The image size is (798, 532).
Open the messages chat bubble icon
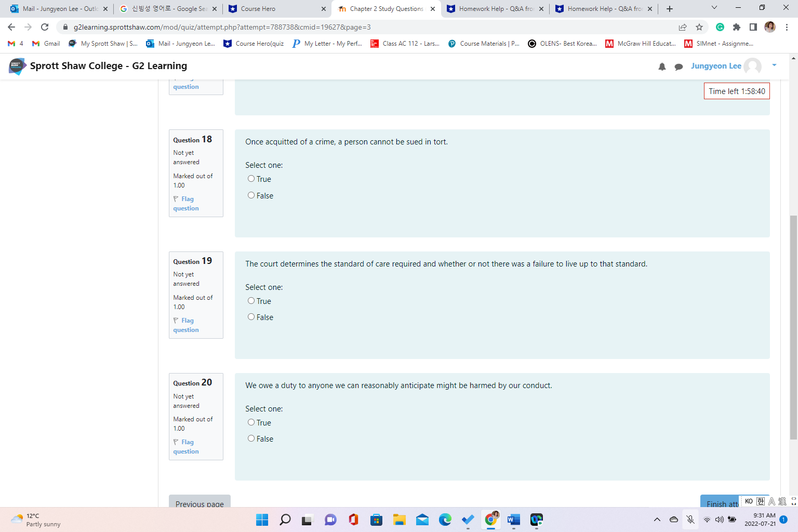[x=679, y=66]
